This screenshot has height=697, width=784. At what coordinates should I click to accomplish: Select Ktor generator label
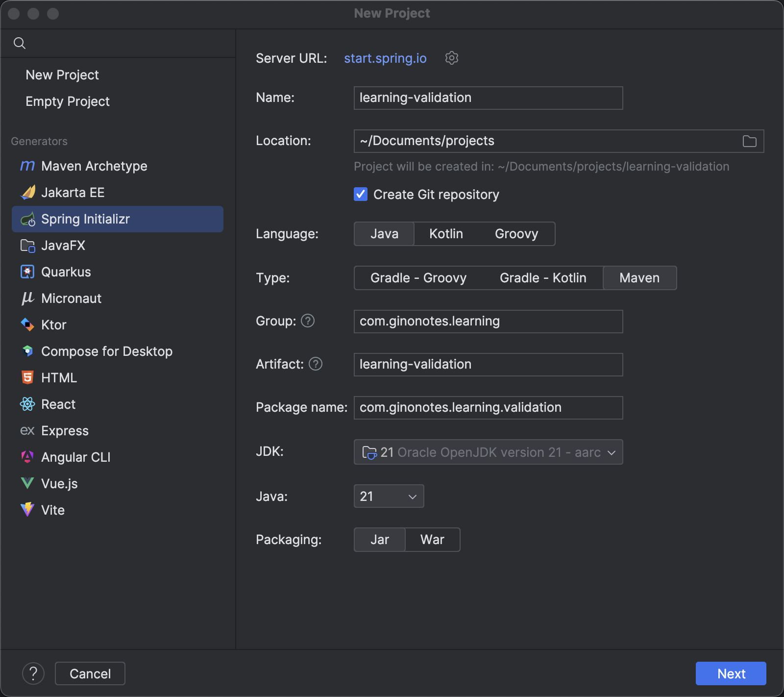point(54,325)
